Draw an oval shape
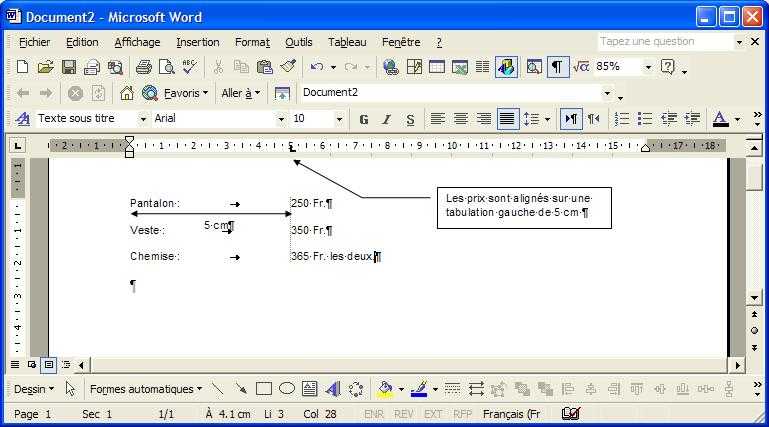Screen dimensions: 769x427 tap(287, 389)
